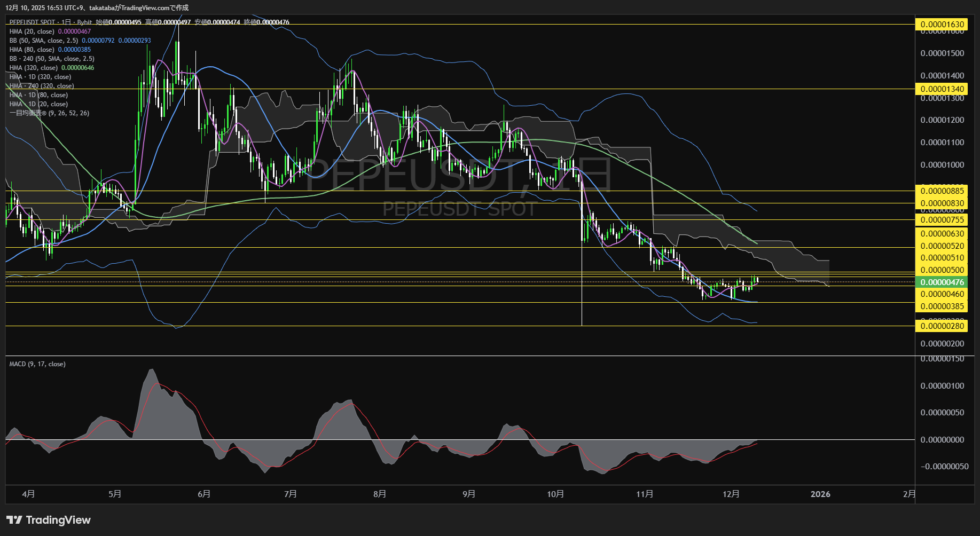Click the green current price label 0.00000476
This screenshot has height=536, width=980.
942,282
